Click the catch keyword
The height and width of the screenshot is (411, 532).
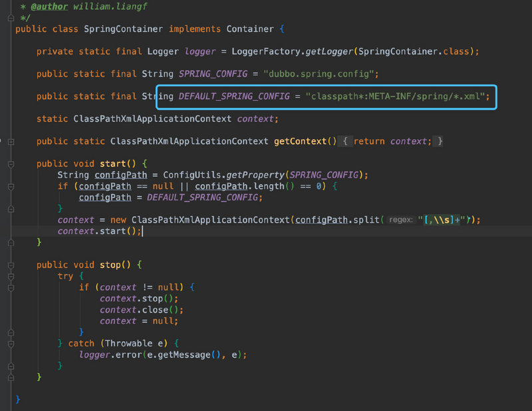click(x=81, y=343)
